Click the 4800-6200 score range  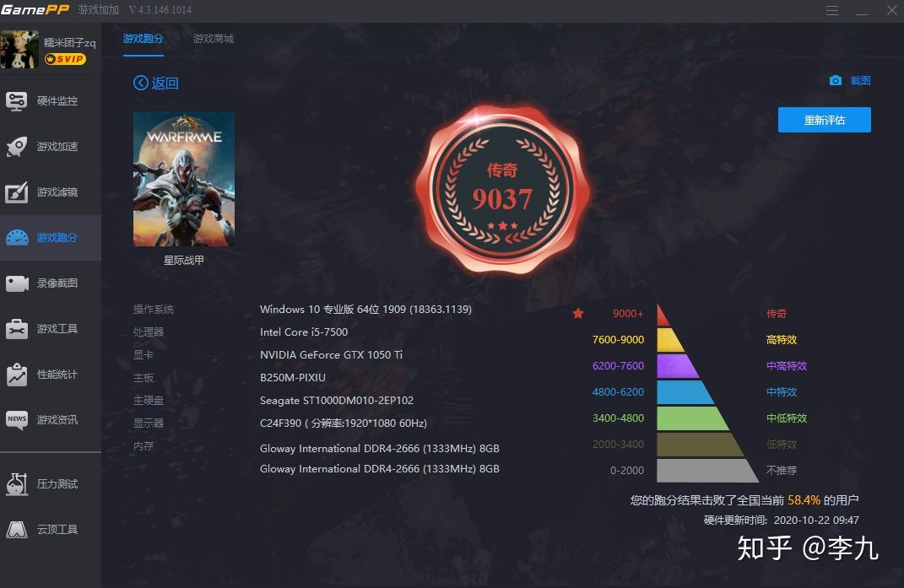[x=618, y=392]
